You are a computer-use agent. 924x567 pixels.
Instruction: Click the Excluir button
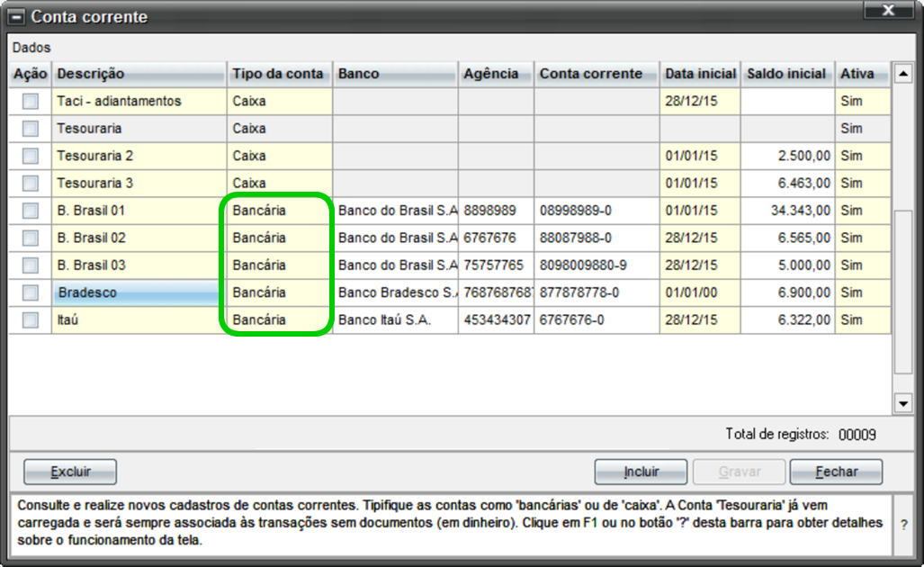coord(70,472)
